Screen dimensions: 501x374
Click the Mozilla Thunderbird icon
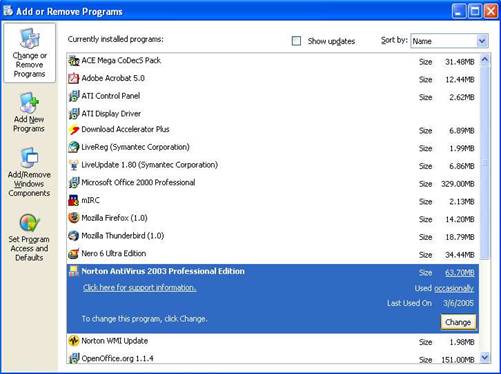coord(73,236)
